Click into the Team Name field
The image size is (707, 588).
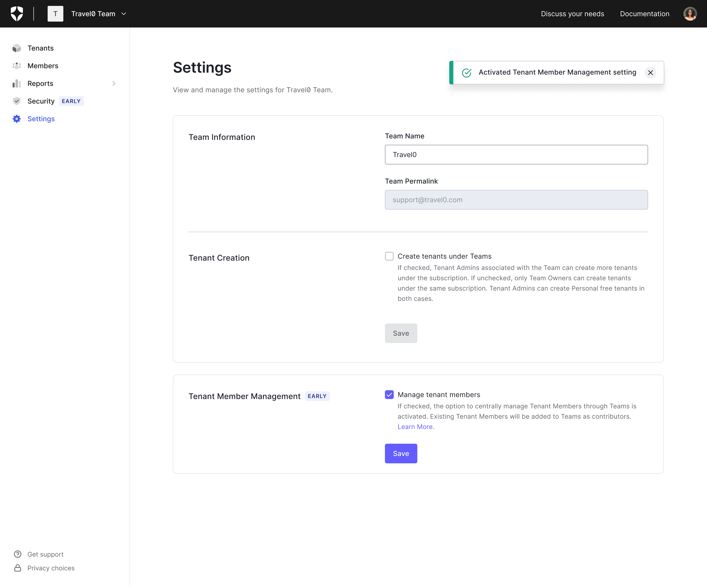516,155
